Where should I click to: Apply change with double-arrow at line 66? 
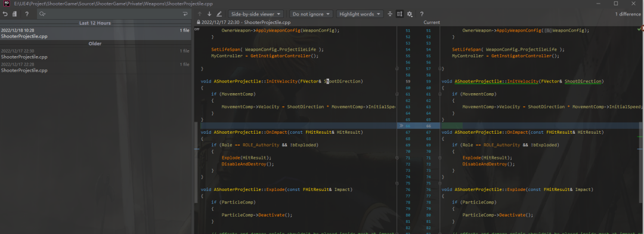coord(401,125)
